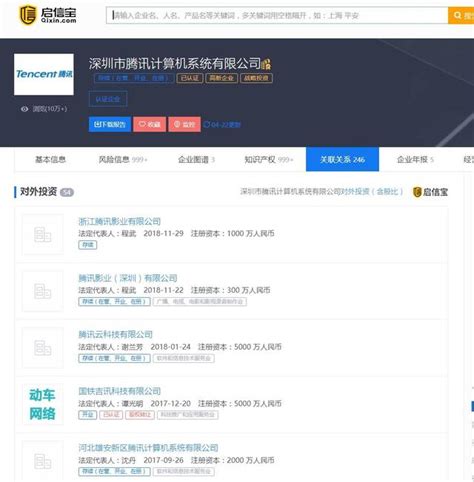
Task: Click the 高新企业 badge
Action: pyautogui.click(x=221, y=78)
